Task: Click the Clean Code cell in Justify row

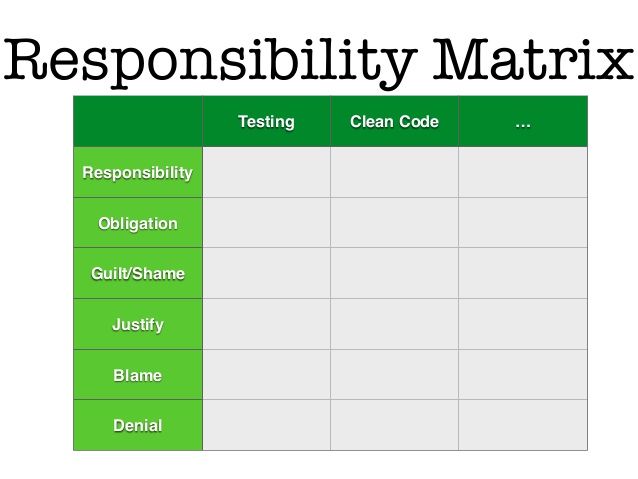Action: [394, 324]
